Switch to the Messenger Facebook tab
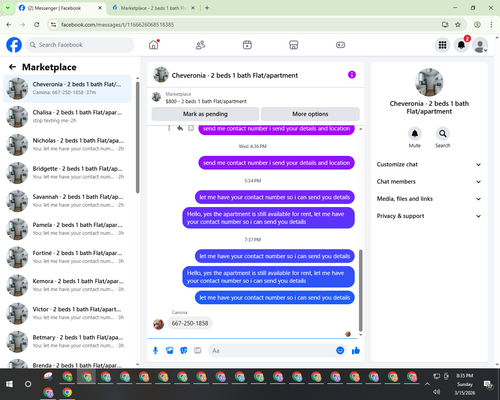 coord(60,8)
